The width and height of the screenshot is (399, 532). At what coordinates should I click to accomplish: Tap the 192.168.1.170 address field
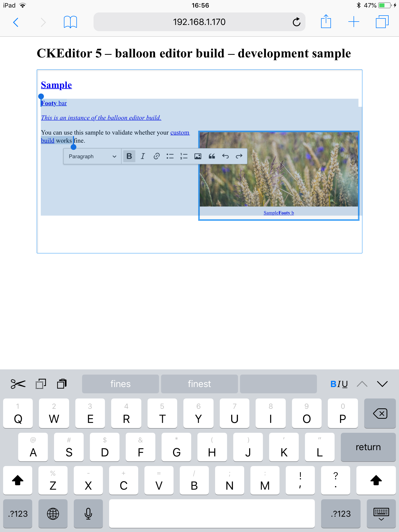[199, 22]
